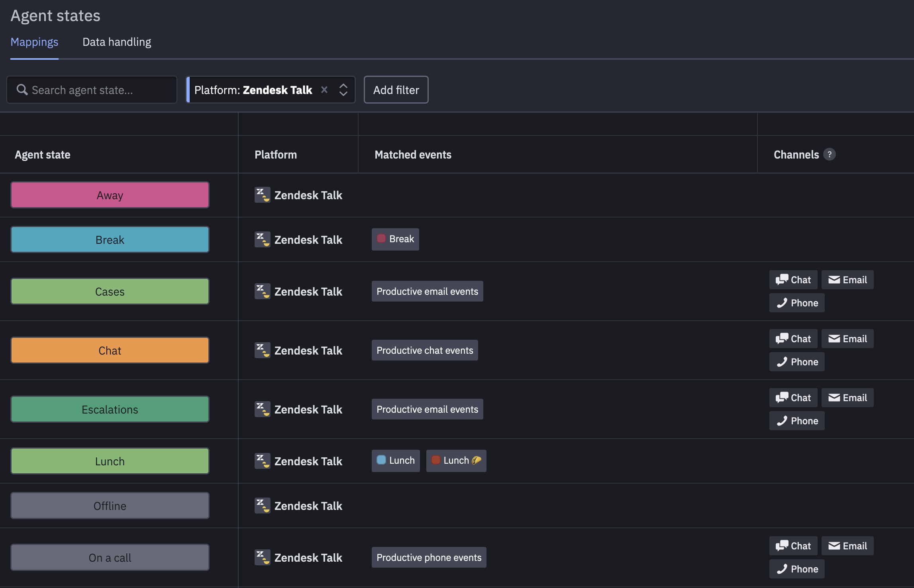Select the Away agent state
Screen dimensions: 914x588
point(110,195)
